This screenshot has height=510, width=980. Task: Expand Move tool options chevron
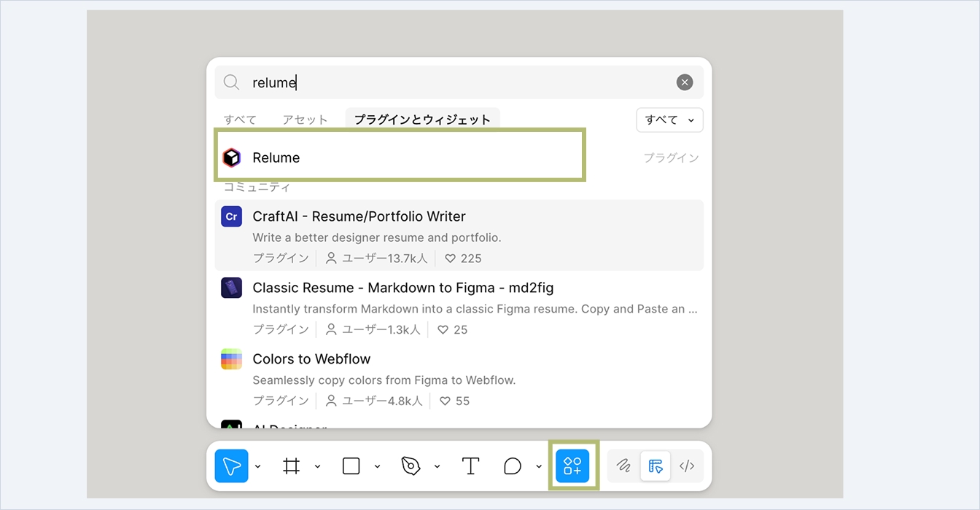pyautogui.click(x=258, y=466)
